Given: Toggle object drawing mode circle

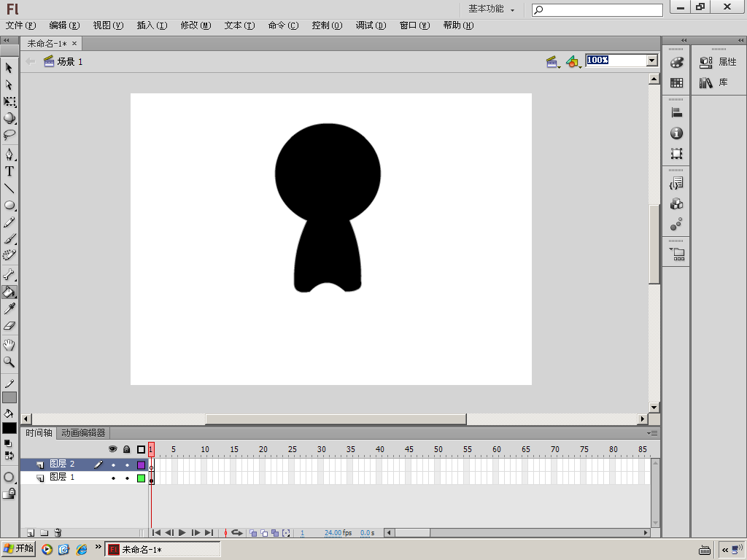Looking at the screenshot, I should [x=9, y=477].
